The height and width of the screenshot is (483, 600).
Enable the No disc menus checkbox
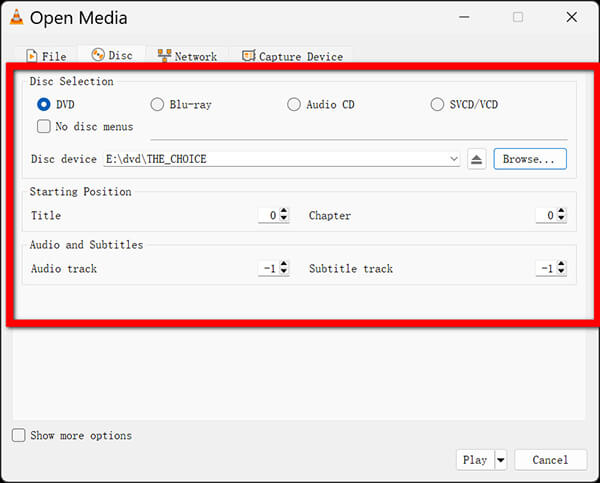44,127
